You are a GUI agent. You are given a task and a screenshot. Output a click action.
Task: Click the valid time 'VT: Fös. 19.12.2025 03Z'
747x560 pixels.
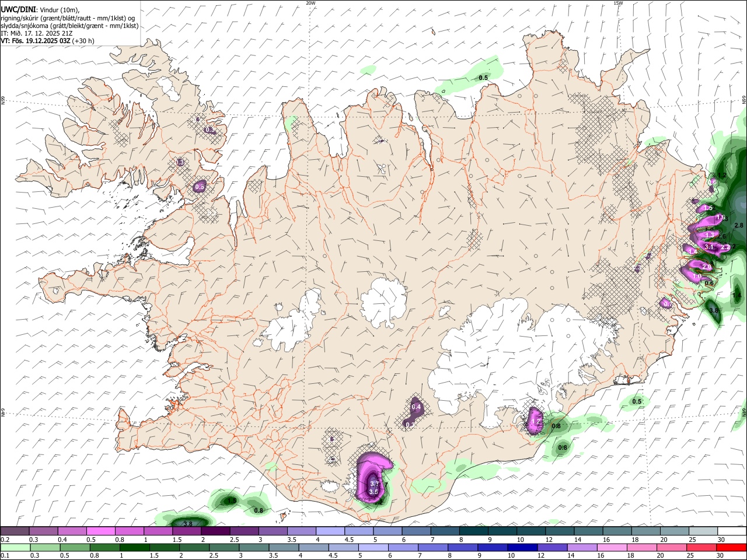(x=36, y=41)
